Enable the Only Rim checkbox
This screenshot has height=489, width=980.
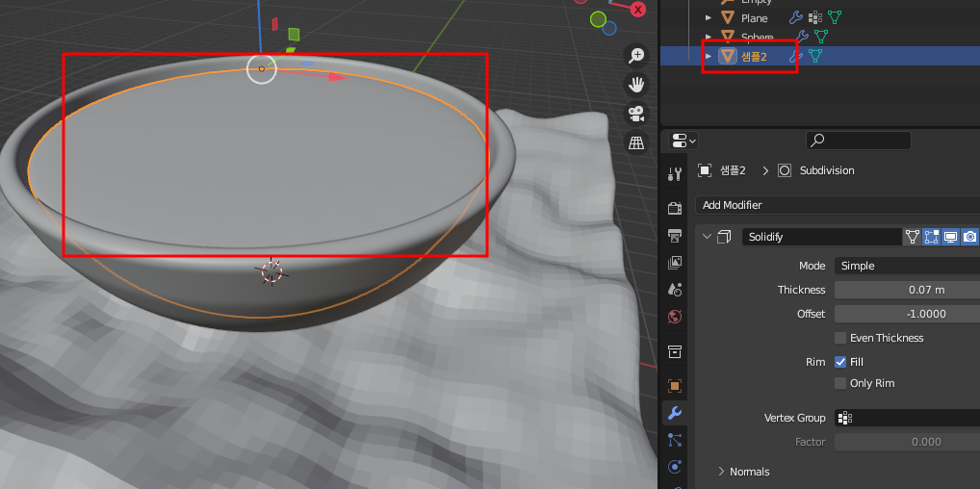(x=840, y=383)
